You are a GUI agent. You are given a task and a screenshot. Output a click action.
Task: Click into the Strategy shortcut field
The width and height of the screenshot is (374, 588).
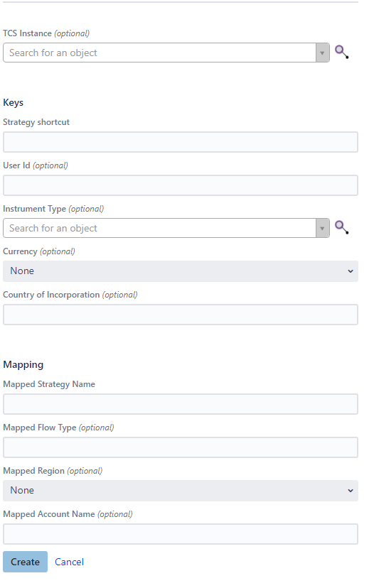point(181,142)
